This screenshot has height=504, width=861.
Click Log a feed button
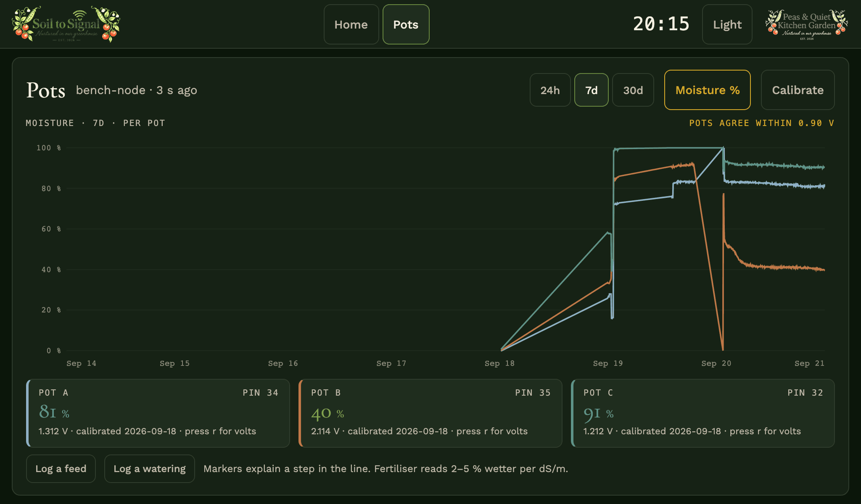click(61, 469)
